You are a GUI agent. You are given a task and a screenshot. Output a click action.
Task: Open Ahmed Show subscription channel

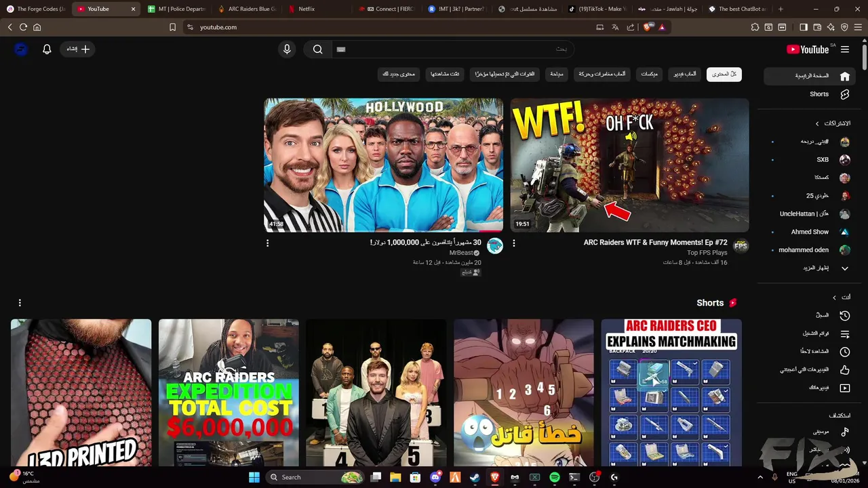[x=810, y=232]
